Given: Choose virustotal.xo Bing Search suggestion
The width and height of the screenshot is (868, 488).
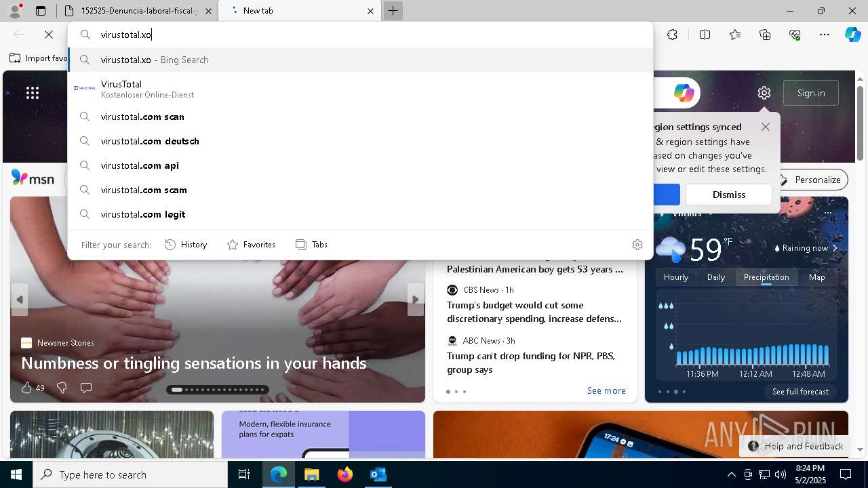Looking at the screenshot, I should [x=361, y=60].
